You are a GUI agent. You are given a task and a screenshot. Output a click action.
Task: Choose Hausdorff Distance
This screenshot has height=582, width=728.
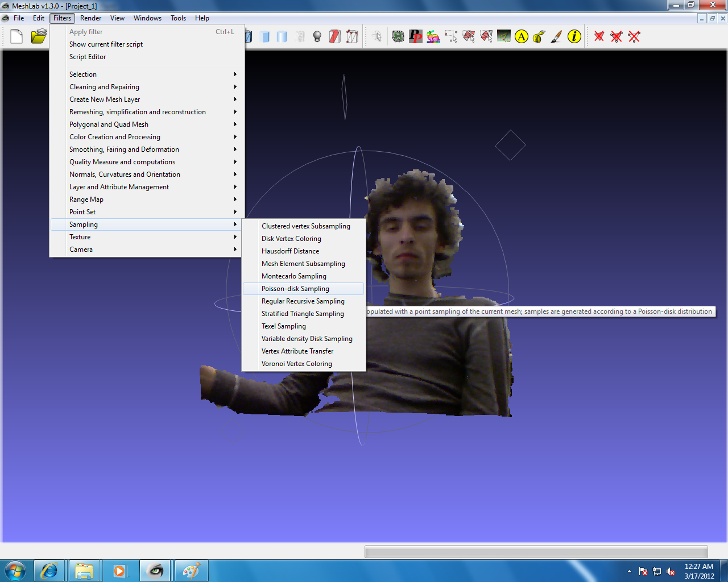click(x=304, y=251)
